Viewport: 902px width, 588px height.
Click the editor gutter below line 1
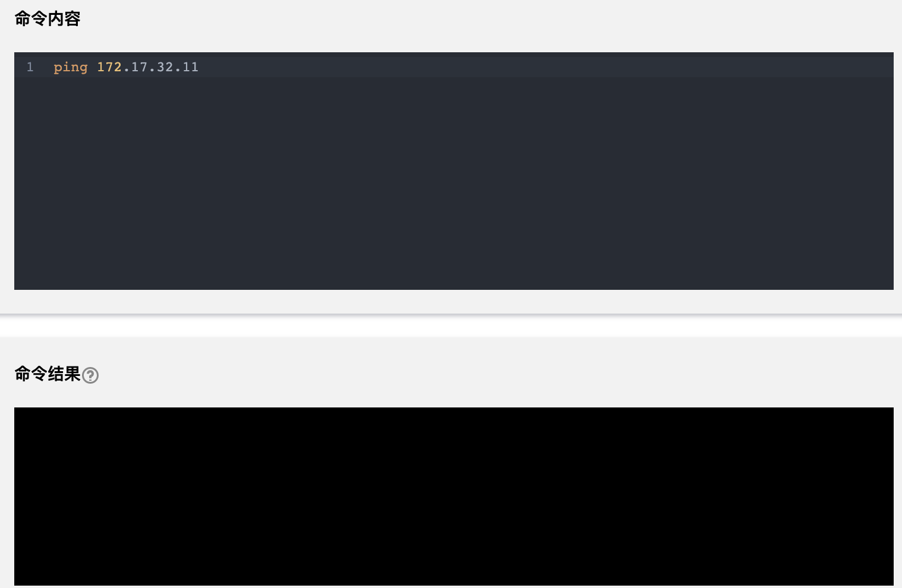click(x=30, y=178)
